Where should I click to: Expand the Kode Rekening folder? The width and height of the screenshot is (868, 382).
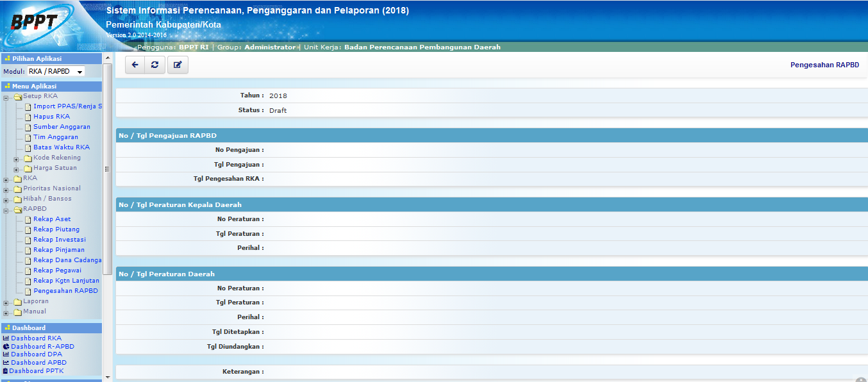16,158
